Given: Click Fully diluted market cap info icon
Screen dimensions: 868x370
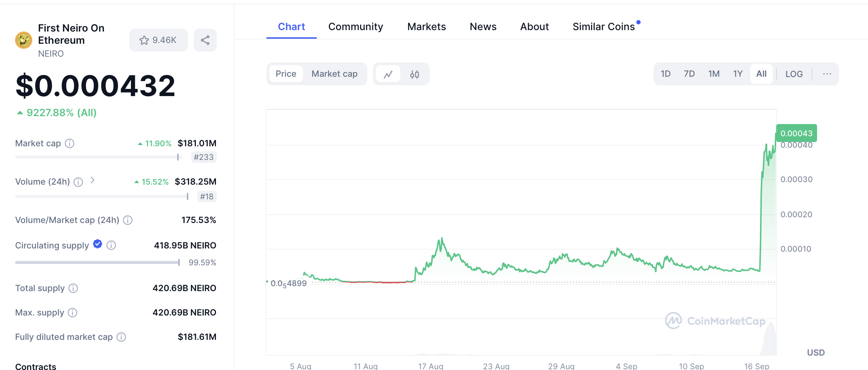Looking at the screenshot, I should point(122,337).
